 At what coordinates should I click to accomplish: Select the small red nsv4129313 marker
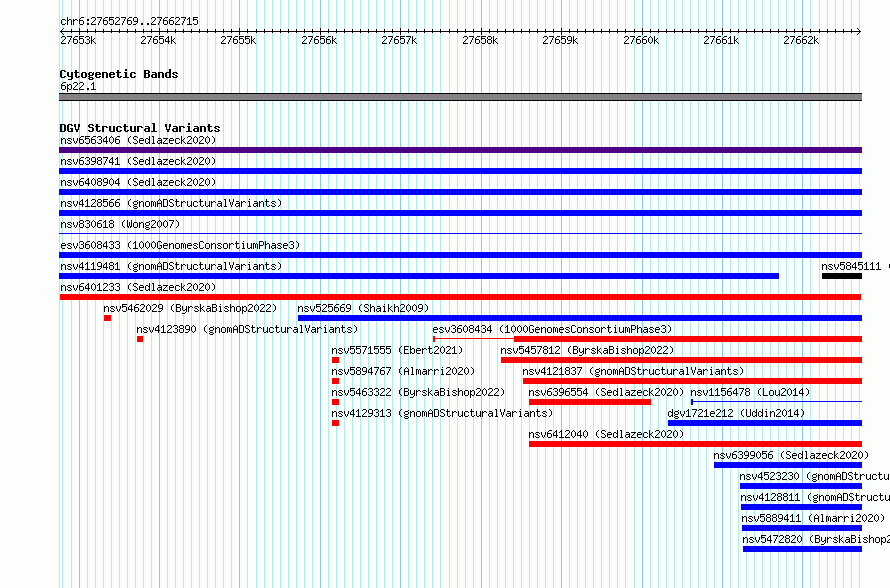tap(335, 423)
